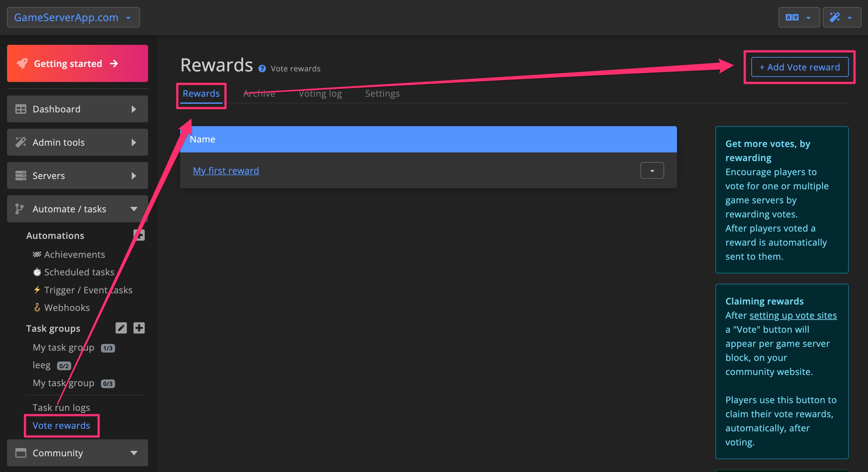Click the Servers sidebar icon

click(21, 175)
